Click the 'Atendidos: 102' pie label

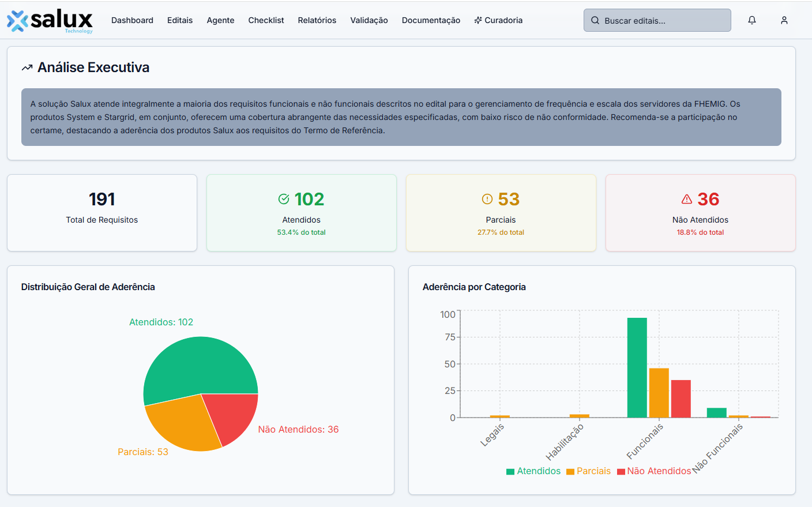[161, 322]
